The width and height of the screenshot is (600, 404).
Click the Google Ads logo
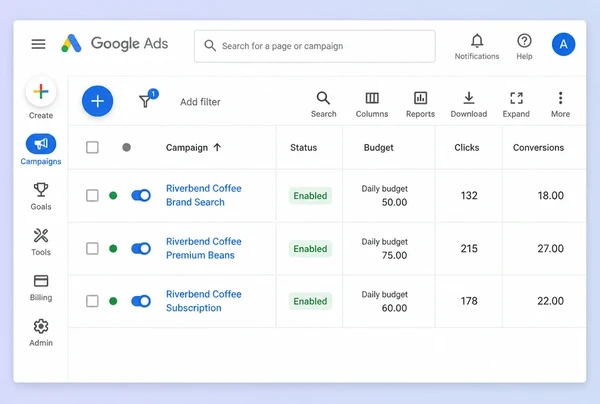114,43
